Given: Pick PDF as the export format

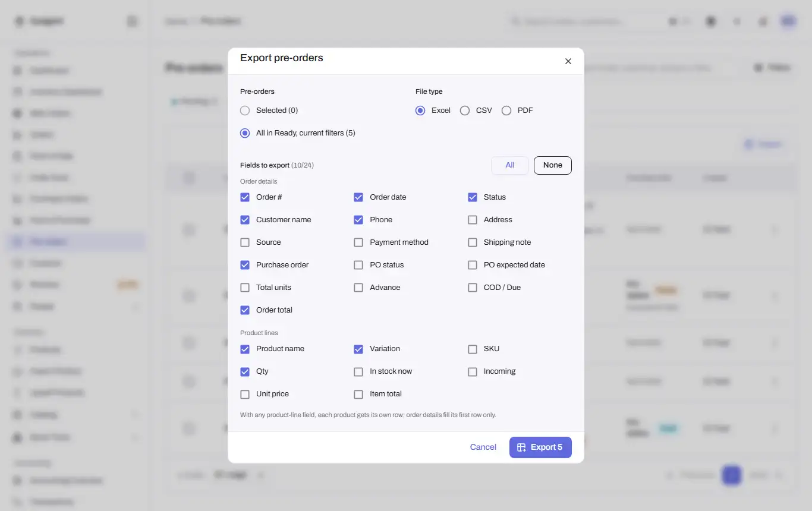Looking at the screenshot, I should tap(506, 111).
